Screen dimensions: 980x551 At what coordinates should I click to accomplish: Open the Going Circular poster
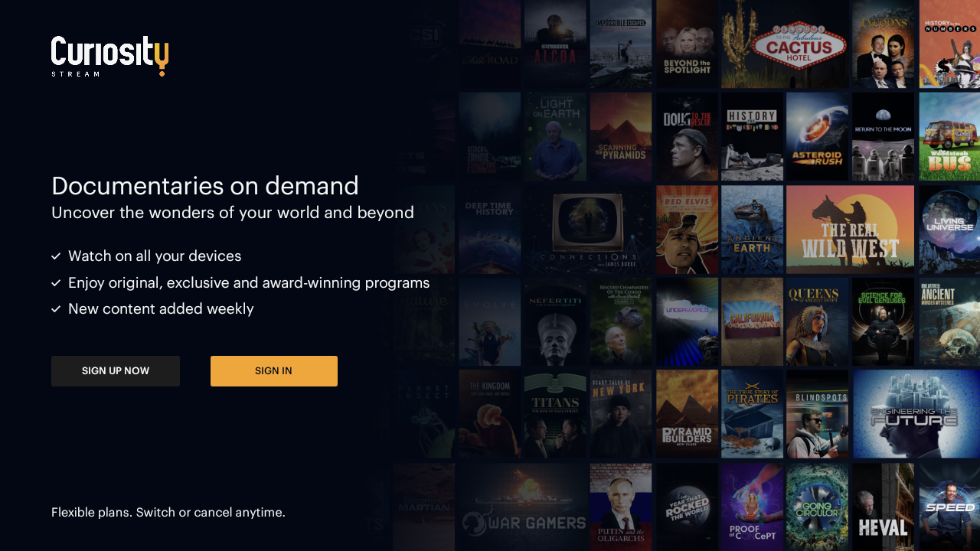coord(818,507)
